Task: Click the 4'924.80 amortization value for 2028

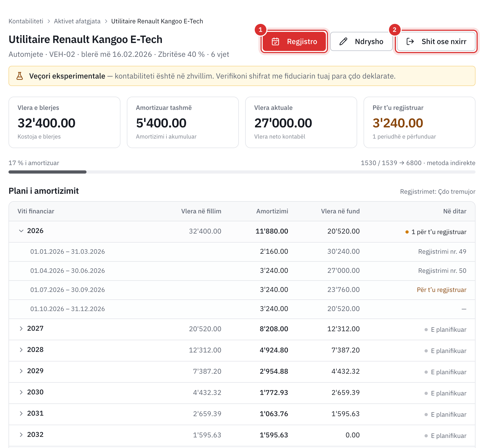Action: 274,350
